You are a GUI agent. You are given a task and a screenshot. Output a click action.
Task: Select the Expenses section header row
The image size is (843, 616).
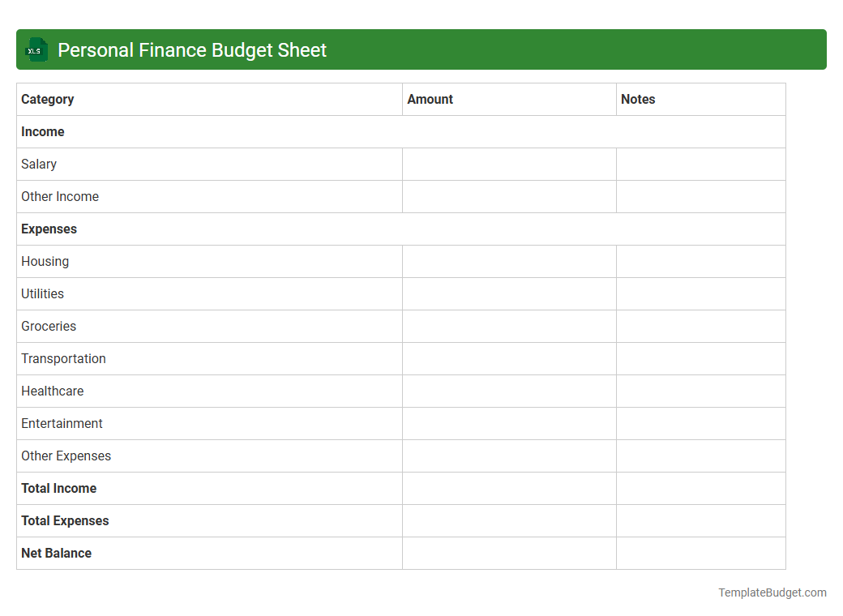[x=49, y=229]
